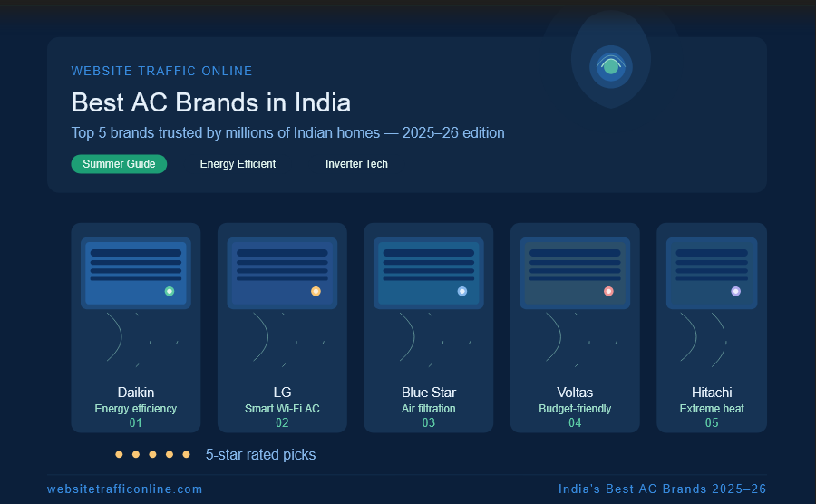Click the Summer Guide green pill tag

coord(119,164)
